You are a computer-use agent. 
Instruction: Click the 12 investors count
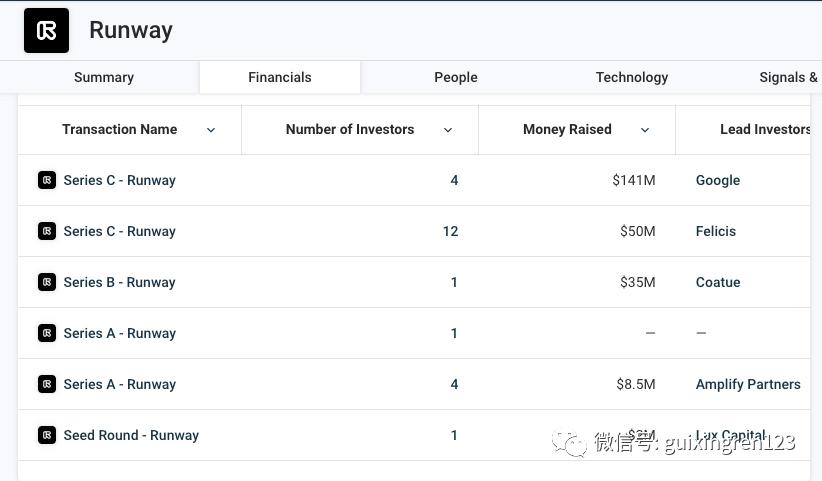pyautogui.click(x=450, y=231)
